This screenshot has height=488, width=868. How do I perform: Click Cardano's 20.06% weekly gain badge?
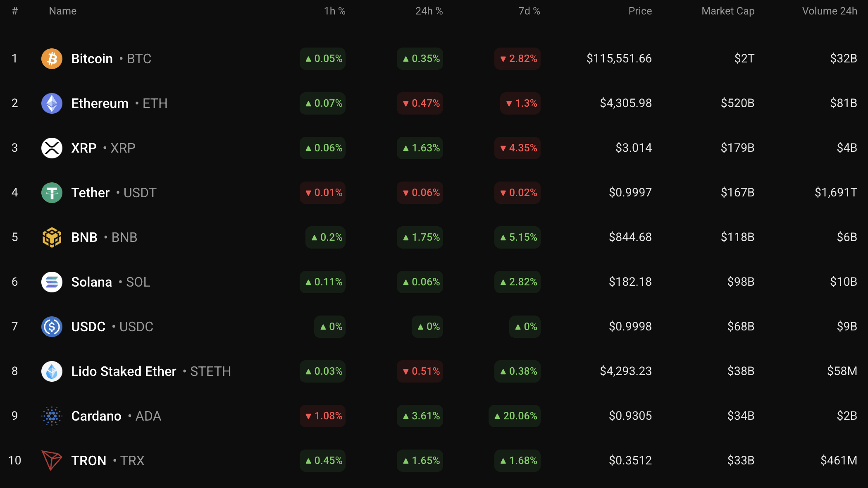514,416
